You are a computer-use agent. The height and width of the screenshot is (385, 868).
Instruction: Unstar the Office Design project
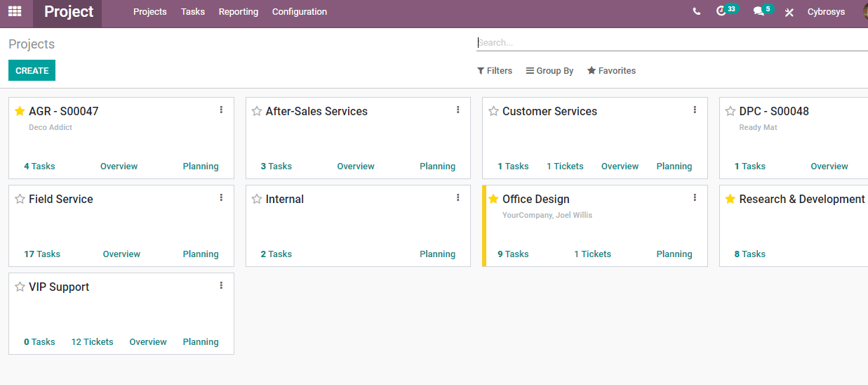[x=493, y=199]
